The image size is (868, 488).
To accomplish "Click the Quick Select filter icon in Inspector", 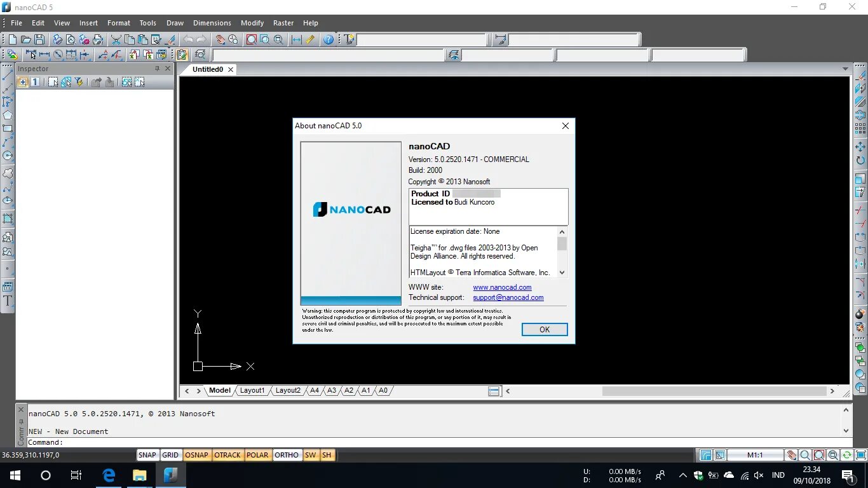I will click(79, 82).
